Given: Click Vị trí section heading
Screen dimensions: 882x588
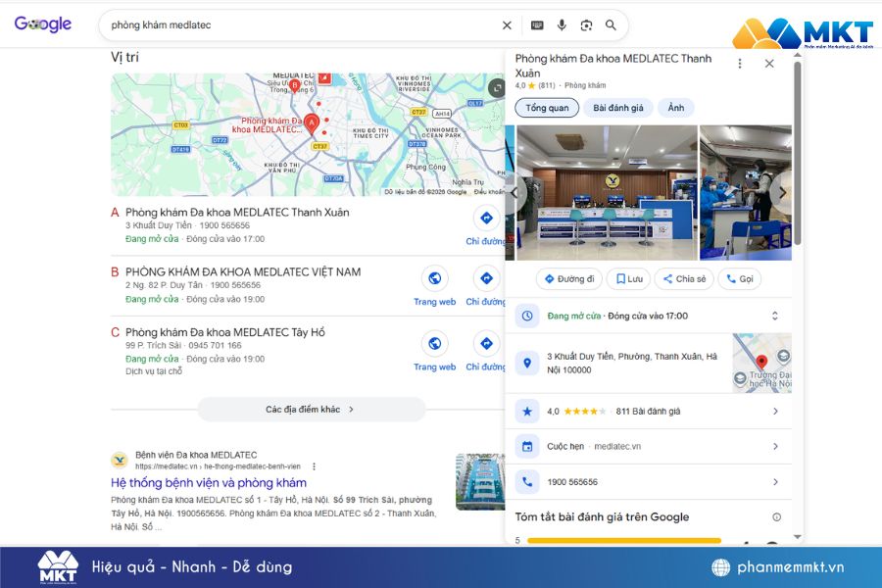Looking at the screenshot, I should pos(124,57).
